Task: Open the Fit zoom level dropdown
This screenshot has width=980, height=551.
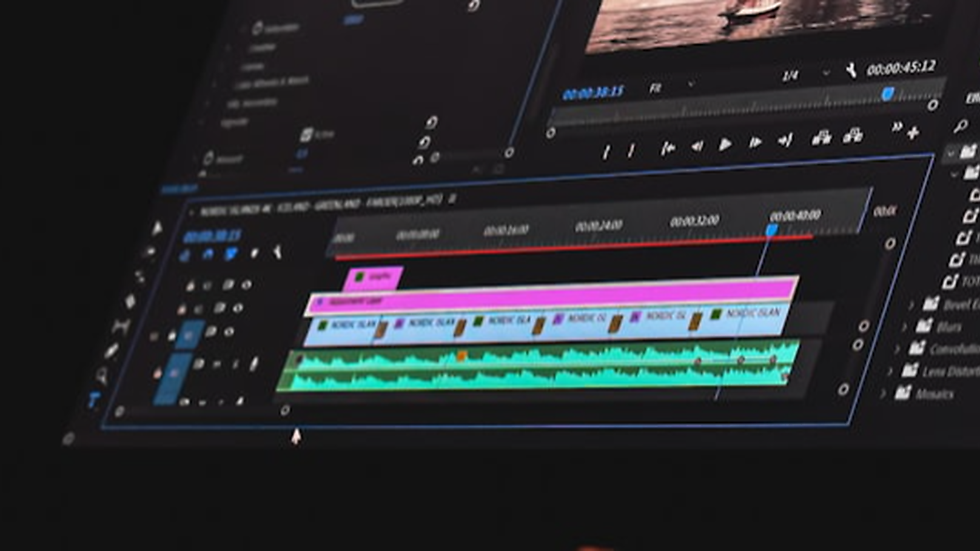Action: click(672, 87)
